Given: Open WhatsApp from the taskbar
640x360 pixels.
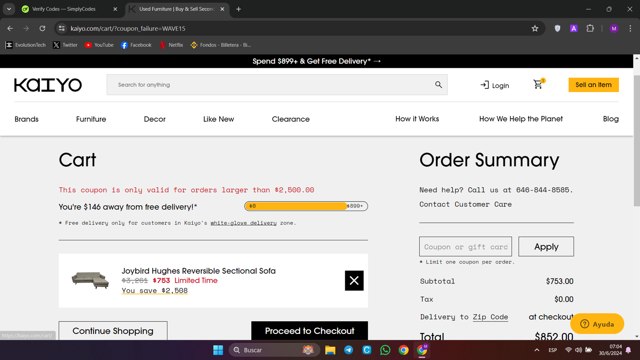Looking at the screenshot, I should tap(385, 350).
